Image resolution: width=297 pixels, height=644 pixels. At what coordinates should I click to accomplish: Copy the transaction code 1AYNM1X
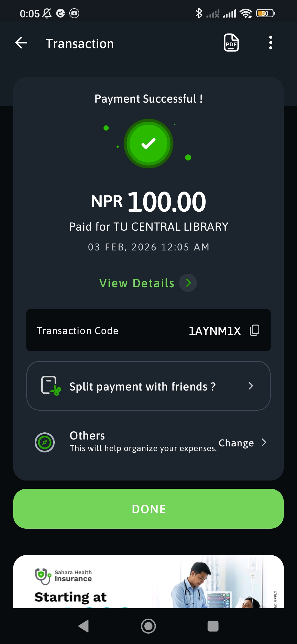(x=254, y=330)
